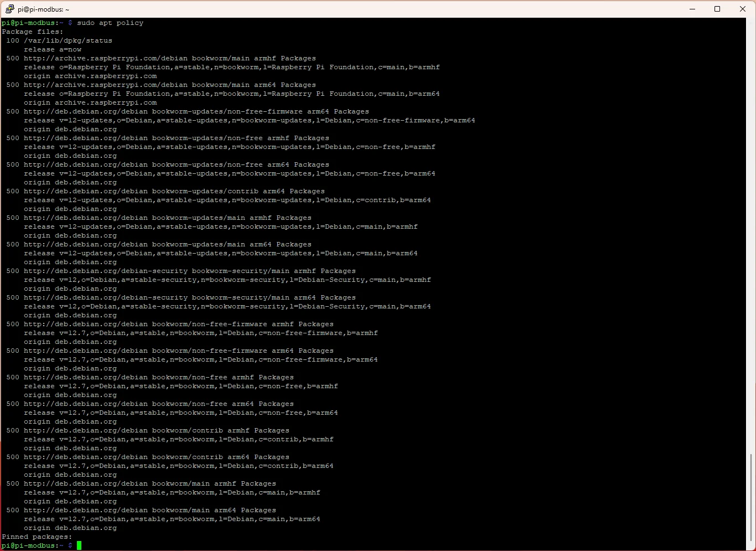This screenshot has width=756, height=551.
Task: Click the bookworm-updates/non-free armhf Packages line
Action: [168, 138]
